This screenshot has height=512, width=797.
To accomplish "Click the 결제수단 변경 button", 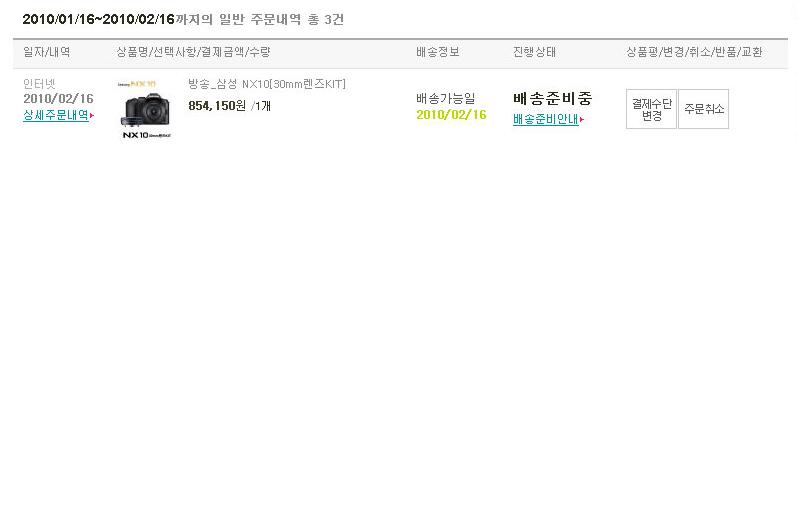I will click(651, 109).
